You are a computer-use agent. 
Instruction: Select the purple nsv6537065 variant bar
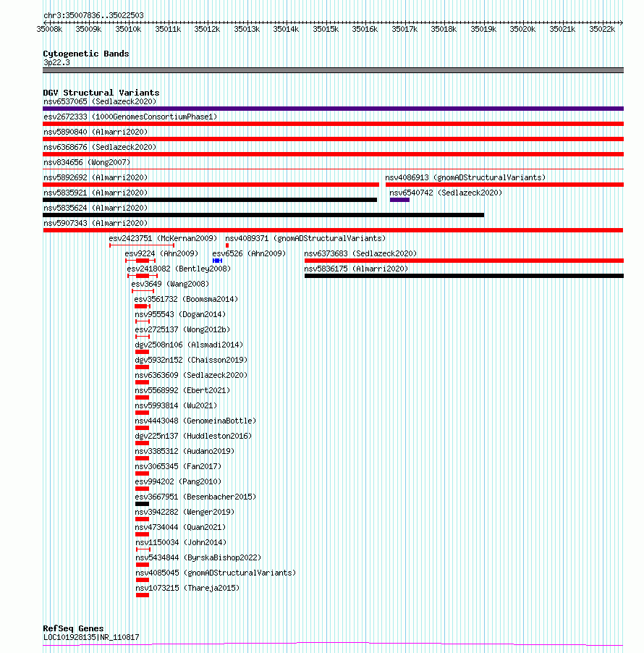tap(333, 109)
